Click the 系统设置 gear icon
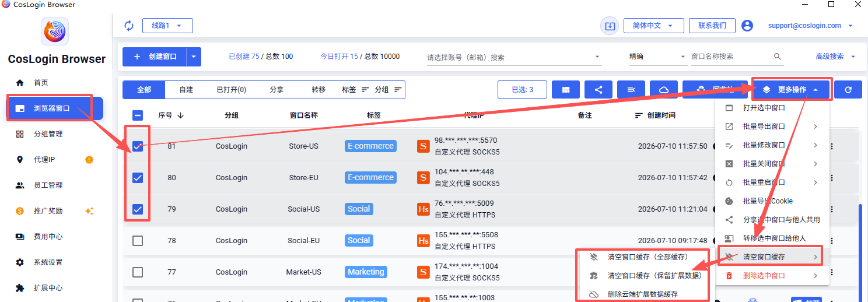The height and width of the screenshot is (302, 868). coord(20,262)
